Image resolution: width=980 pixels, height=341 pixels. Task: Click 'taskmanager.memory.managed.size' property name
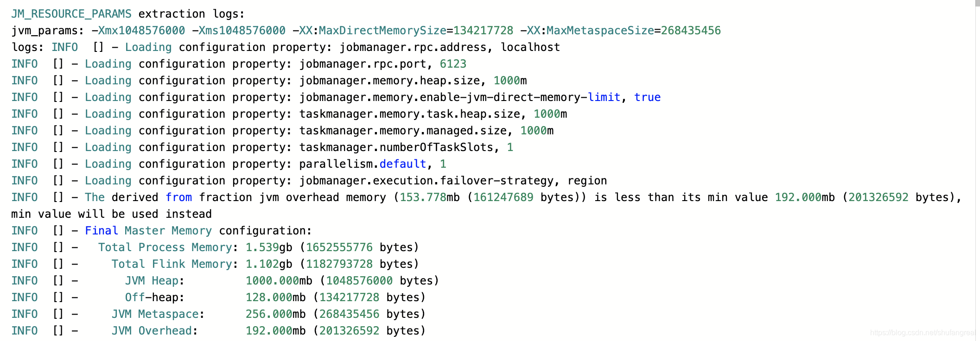click(x=403, y=131)
